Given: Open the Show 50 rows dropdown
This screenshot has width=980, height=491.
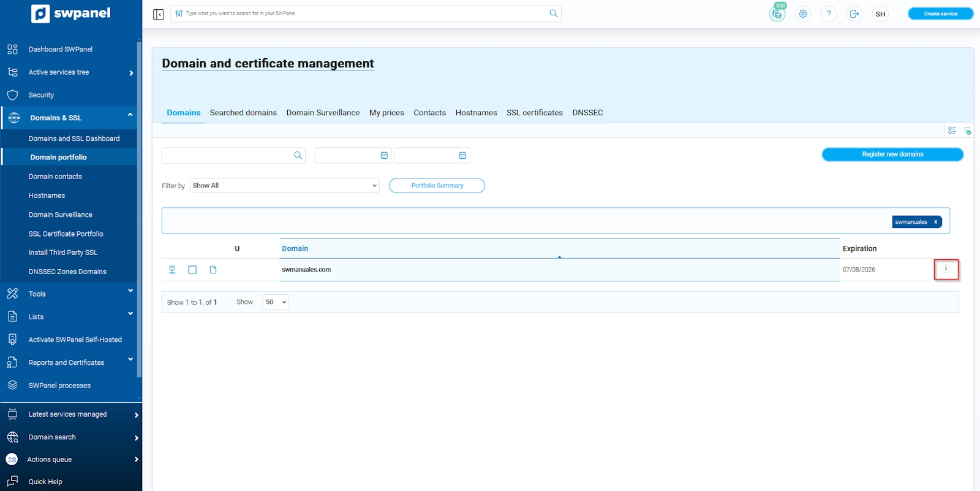Looking at the screenshot, I should click(x=276, y=302).
